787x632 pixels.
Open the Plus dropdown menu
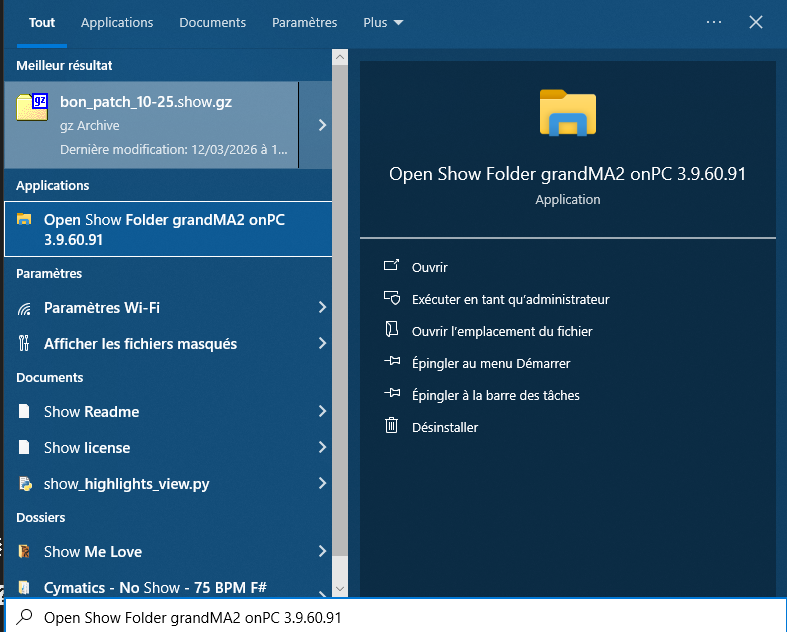click(383, 23)
